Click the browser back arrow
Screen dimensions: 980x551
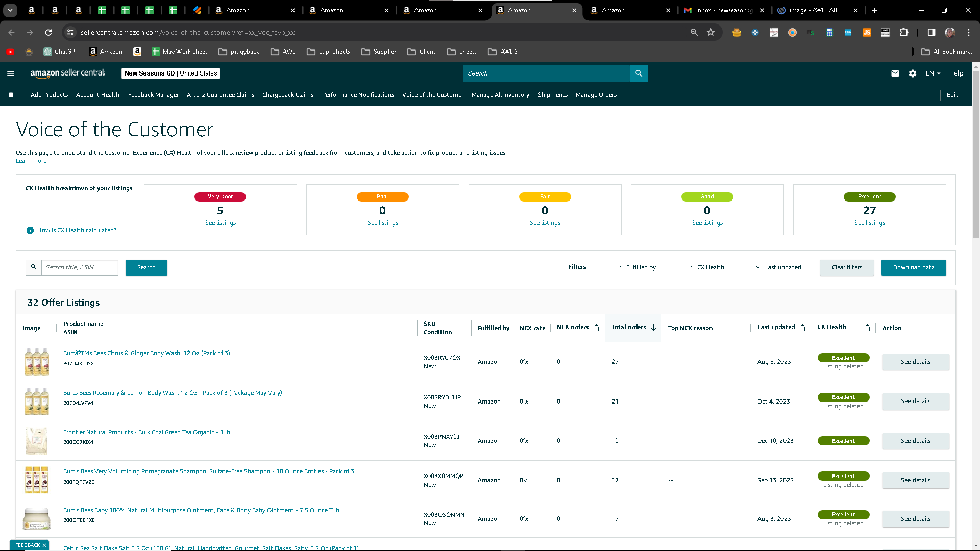click(x=12, y=32)
